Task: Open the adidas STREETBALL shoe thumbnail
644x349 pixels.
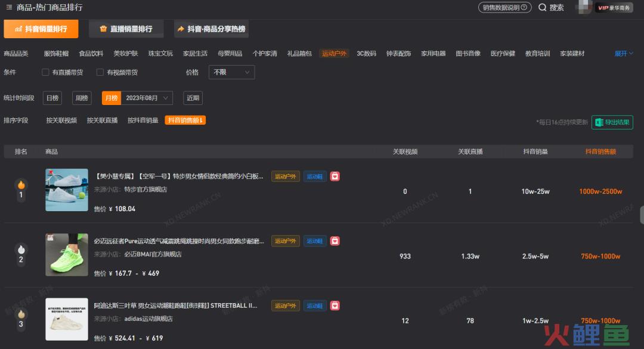Action: pyautogui.click(x=67, y=319)
